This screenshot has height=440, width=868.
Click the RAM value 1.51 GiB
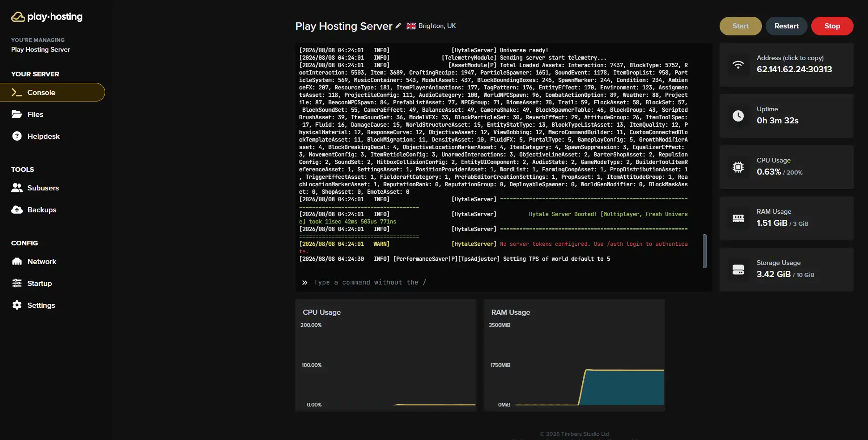pyautogui.click(x=772, y=223)
